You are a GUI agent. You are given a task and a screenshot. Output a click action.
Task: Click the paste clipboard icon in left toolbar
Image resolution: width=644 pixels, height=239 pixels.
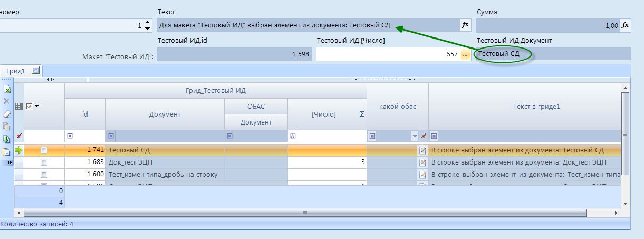click(7, 152)
